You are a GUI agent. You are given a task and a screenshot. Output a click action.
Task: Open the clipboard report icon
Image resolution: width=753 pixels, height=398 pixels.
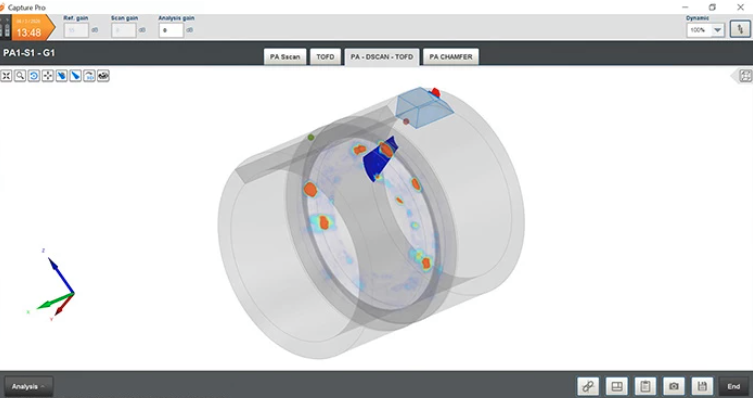pyautogui.click(x=645, y=386)
